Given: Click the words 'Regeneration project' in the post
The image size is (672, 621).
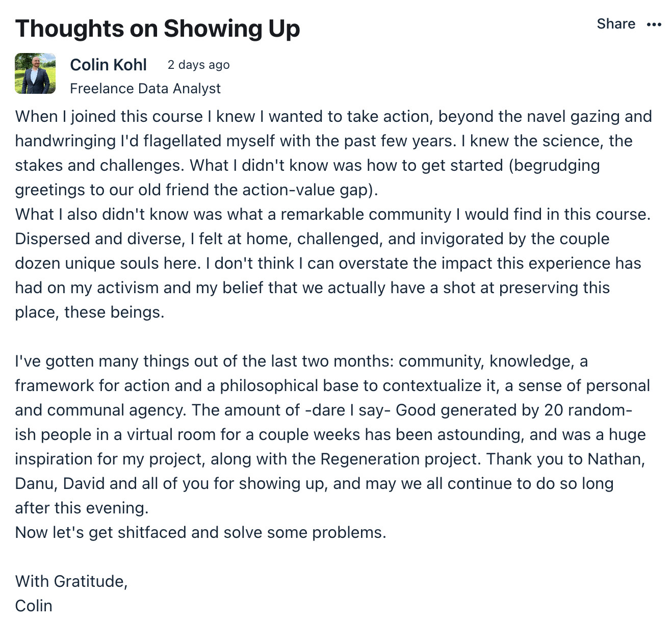Looking at the screenshot, I should (400, 459).
